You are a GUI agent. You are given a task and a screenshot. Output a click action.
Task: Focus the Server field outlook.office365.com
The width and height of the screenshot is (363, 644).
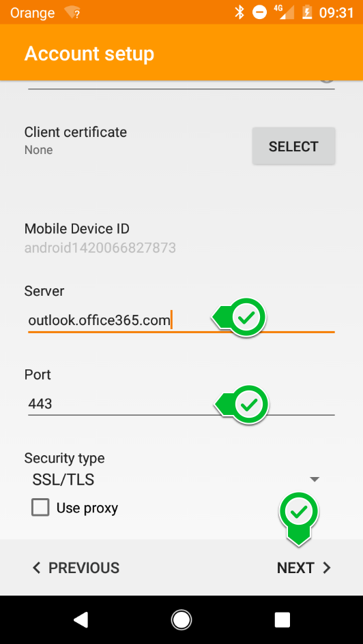coord(181,320)
